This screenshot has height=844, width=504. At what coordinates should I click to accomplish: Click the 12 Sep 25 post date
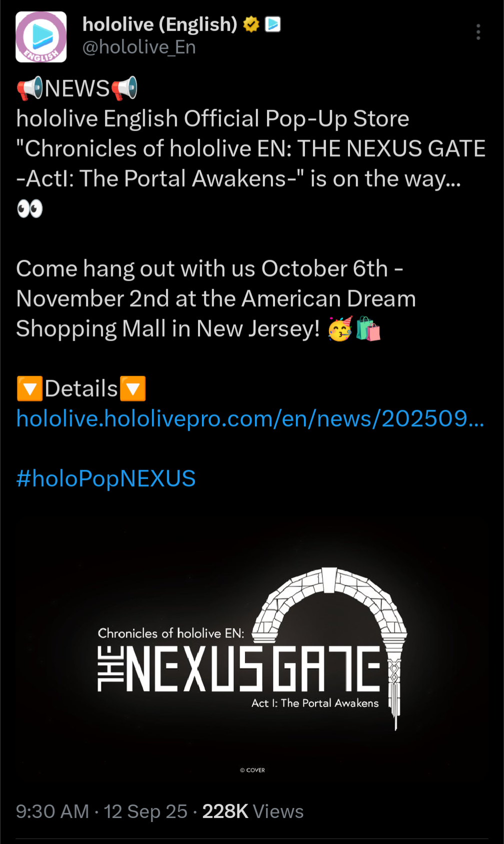point(145,811)
